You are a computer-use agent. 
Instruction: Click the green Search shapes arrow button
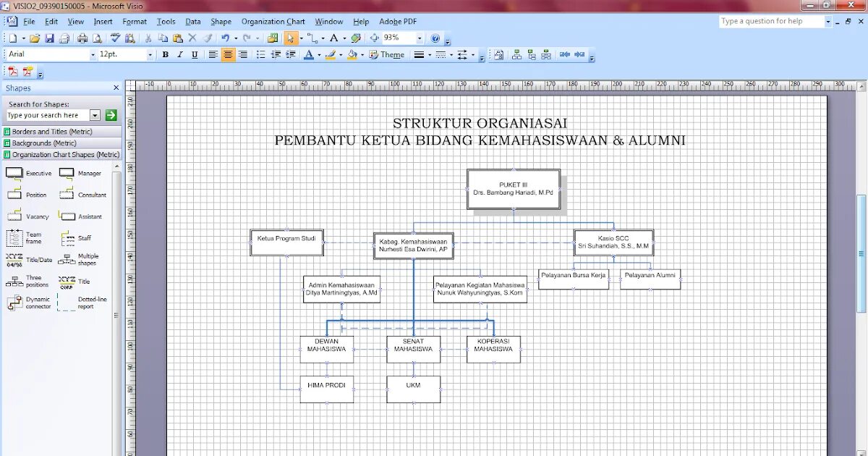(111, 115)
